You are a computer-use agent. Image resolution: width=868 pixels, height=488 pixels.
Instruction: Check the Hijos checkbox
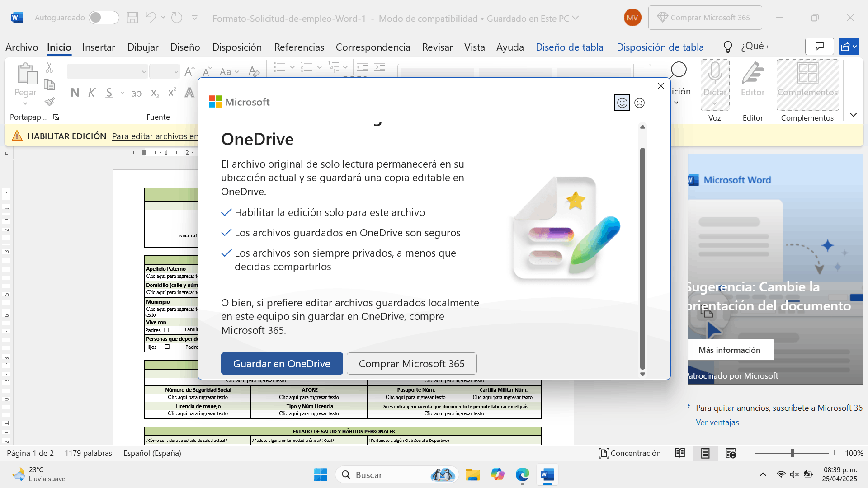tap(167, 347)
